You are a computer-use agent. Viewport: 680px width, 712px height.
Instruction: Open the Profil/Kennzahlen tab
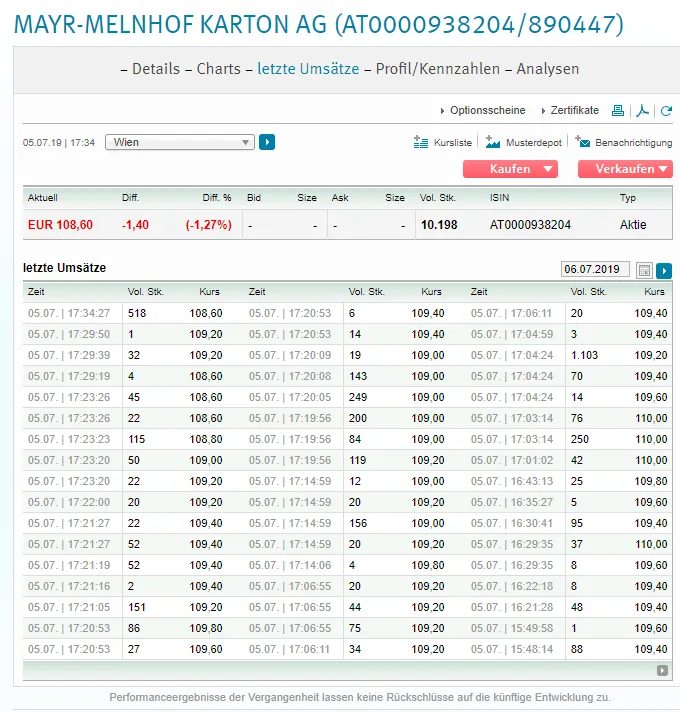pos(438,69)
